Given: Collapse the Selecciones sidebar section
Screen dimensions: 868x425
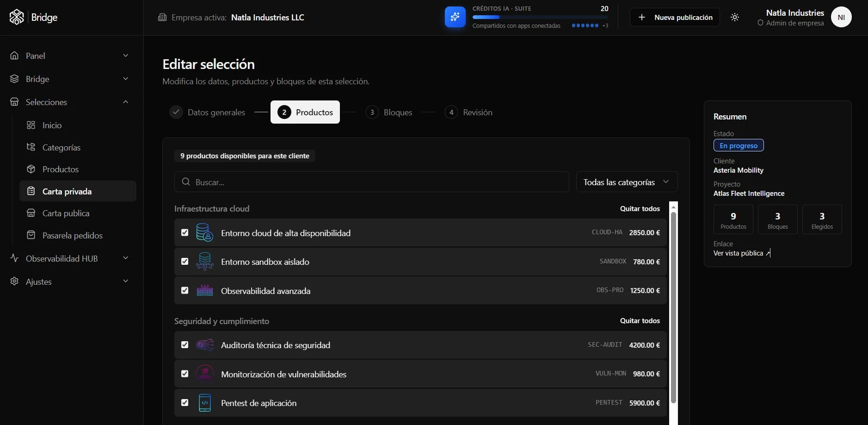Looking at the screenshot, I should (x=69, y=102).
